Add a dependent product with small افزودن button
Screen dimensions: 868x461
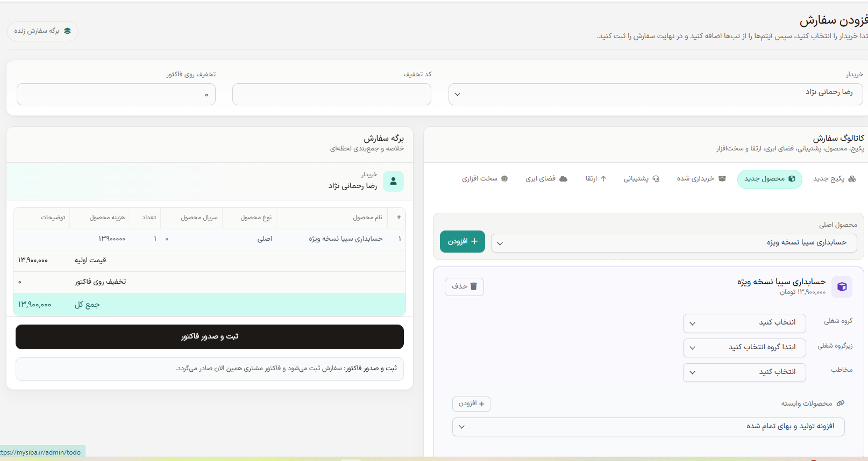(471, 404)
